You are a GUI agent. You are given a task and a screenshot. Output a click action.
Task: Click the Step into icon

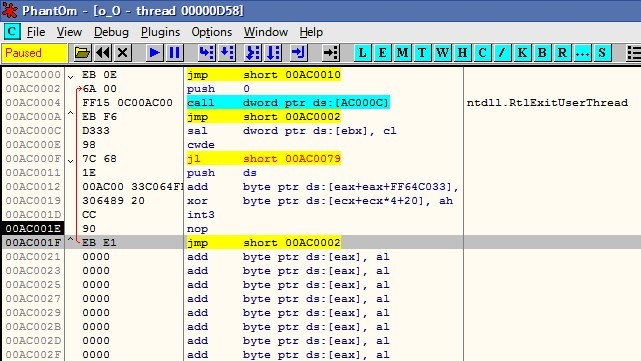click(206, 53)
